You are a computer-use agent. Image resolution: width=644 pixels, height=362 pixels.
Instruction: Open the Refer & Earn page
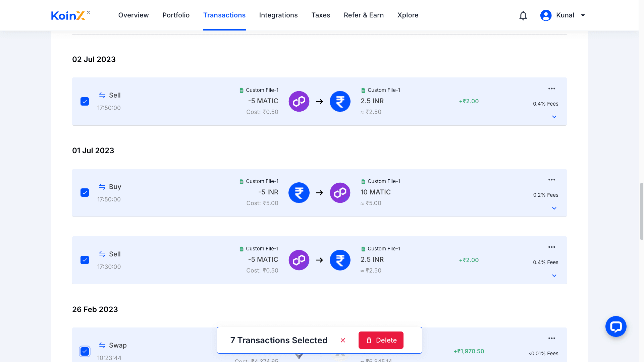364,15
